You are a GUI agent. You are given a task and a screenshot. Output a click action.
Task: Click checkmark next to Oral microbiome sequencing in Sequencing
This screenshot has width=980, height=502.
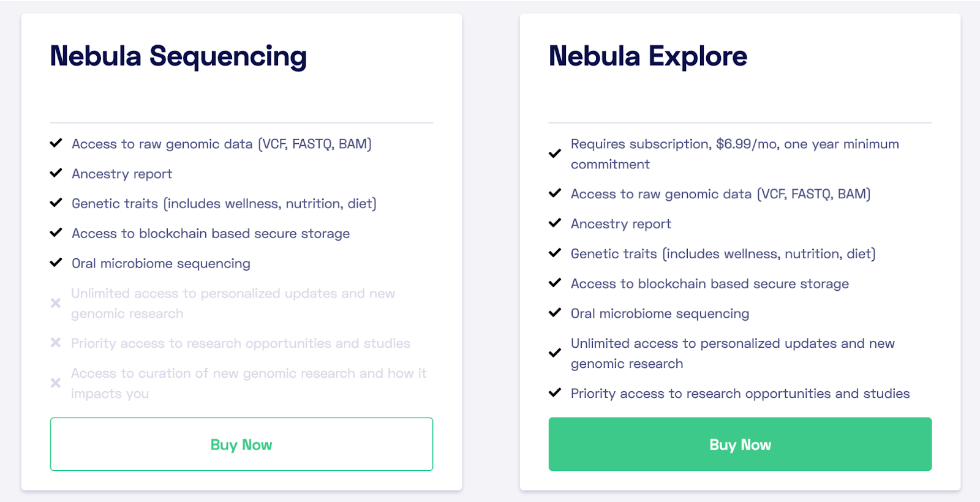click(56, 263)
